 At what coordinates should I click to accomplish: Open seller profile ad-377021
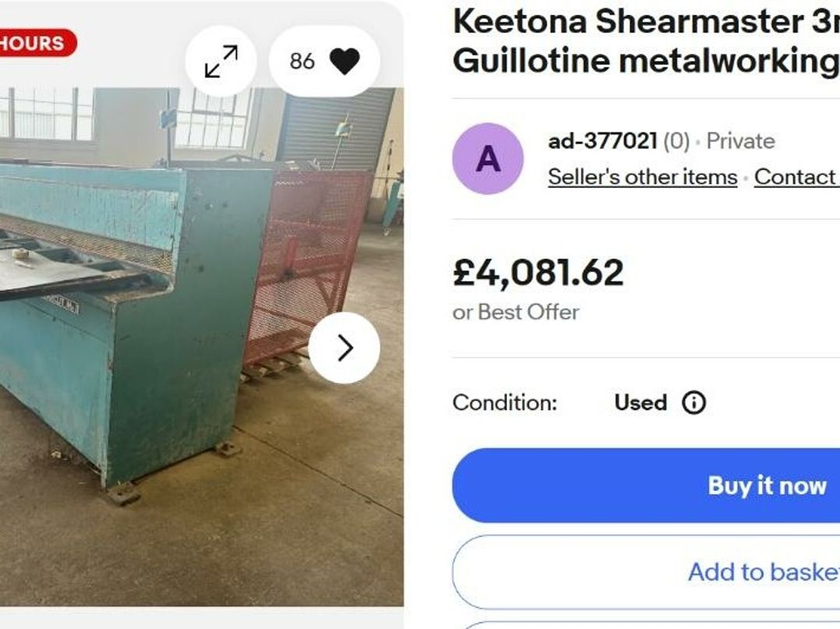point(602,142)
